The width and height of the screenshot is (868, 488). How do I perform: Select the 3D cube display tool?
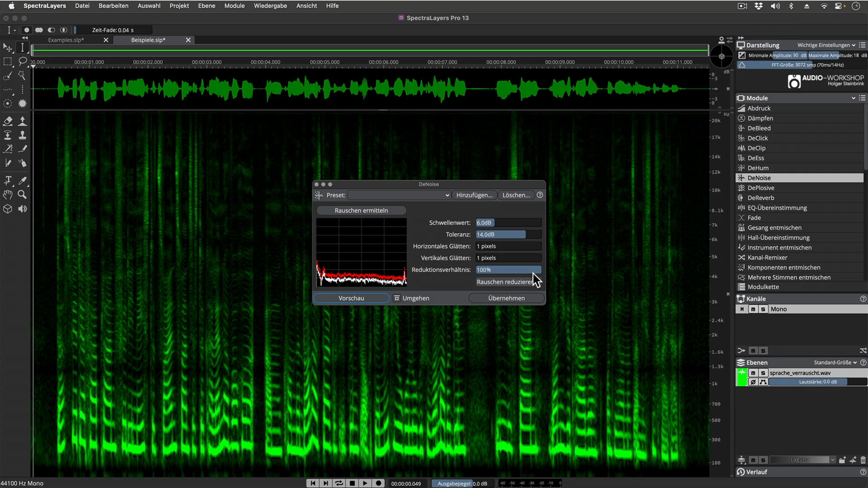[x=8, y=209]
